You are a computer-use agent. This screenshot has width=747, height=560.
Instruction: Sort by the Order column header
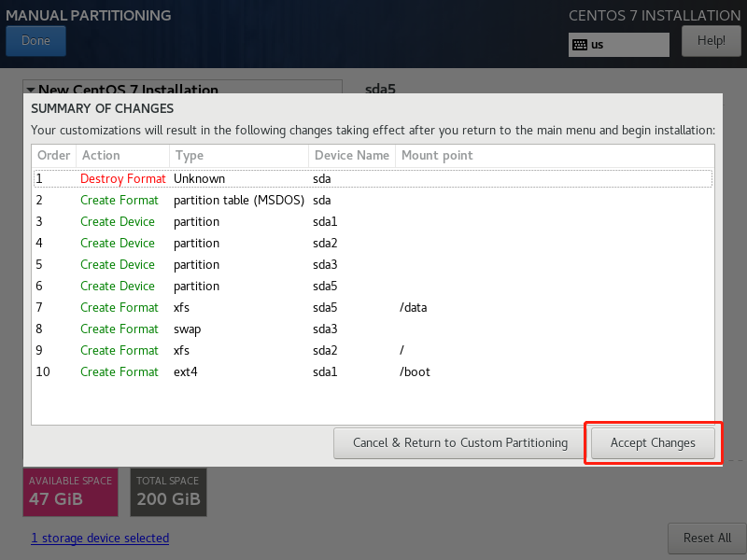pyautogui.click(x=53, y=156)
